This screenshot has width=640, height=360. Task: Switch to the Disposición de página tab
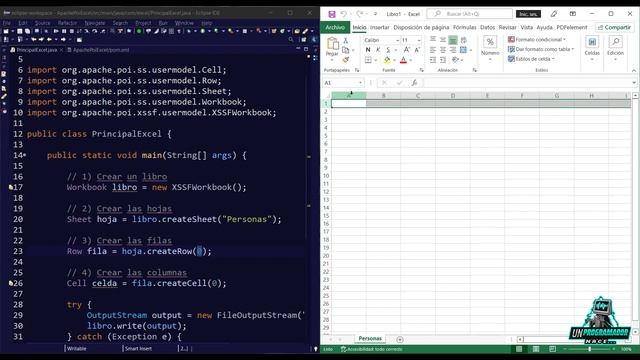[x=421, y=27]
